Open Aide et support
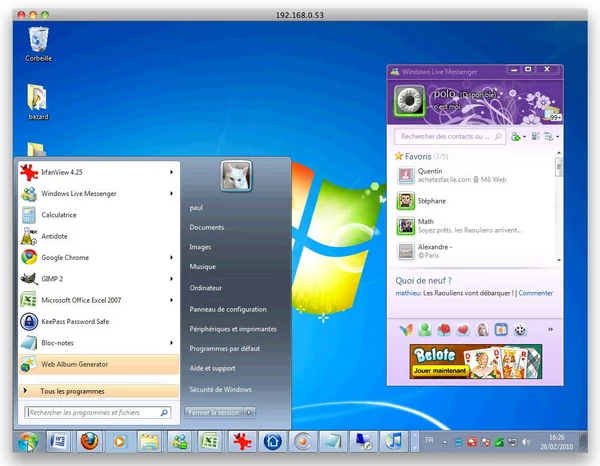Image resolution: width=600 pixels, height=466 pixels. 212,368
